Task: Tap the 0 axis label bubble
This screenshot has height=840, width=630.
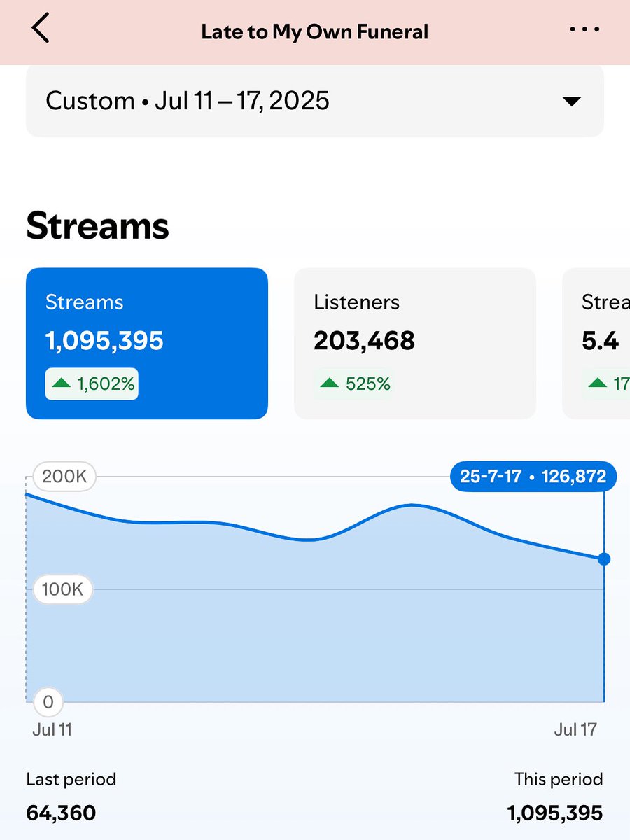Action: 48,702
